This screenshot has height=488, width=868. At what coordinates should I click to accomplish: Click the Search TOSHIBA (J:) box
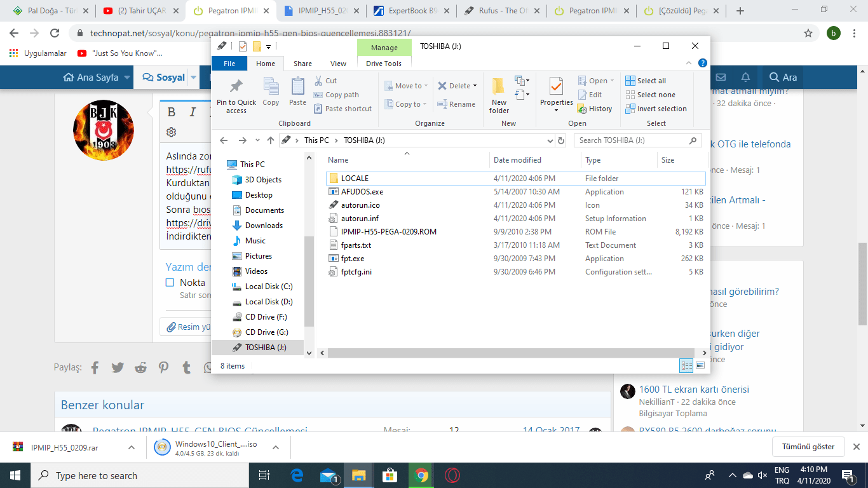click(639, 140)
